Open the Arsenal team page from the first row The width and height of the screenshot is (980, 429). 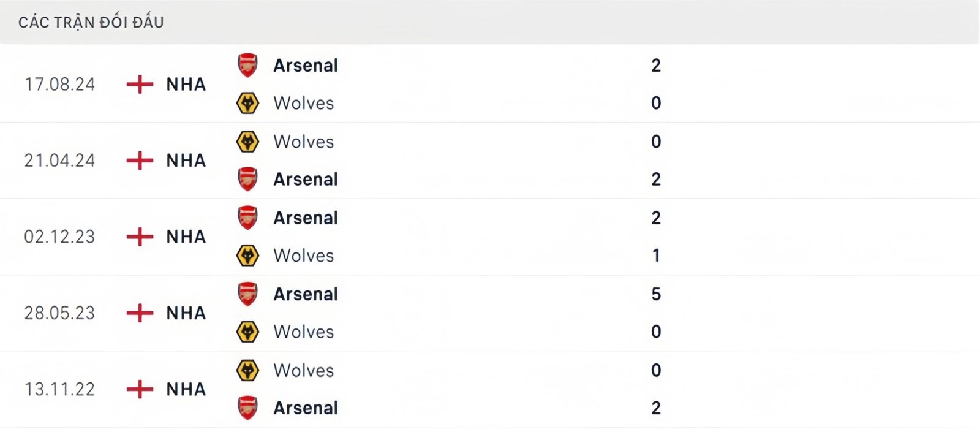pyautogui.click(x=306, y=66)
